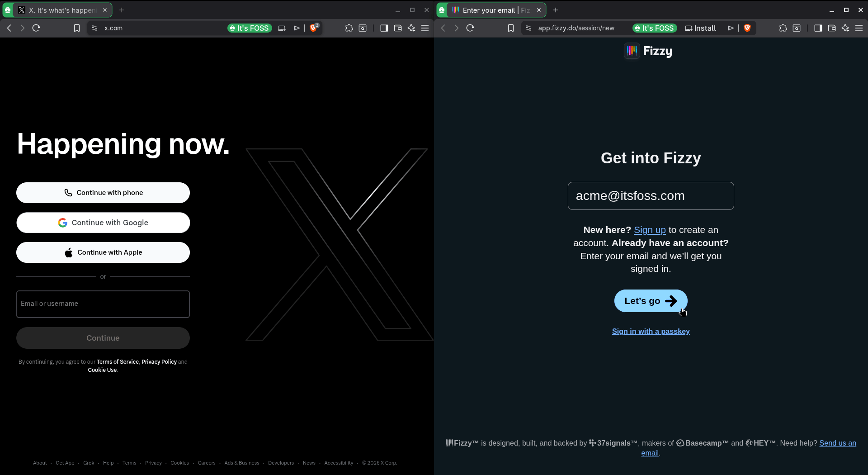Viewport: 868px width, 475px height.
Task: Click the It's FOSS badge in Fizzy window
Action: click(x=655, y=28)
